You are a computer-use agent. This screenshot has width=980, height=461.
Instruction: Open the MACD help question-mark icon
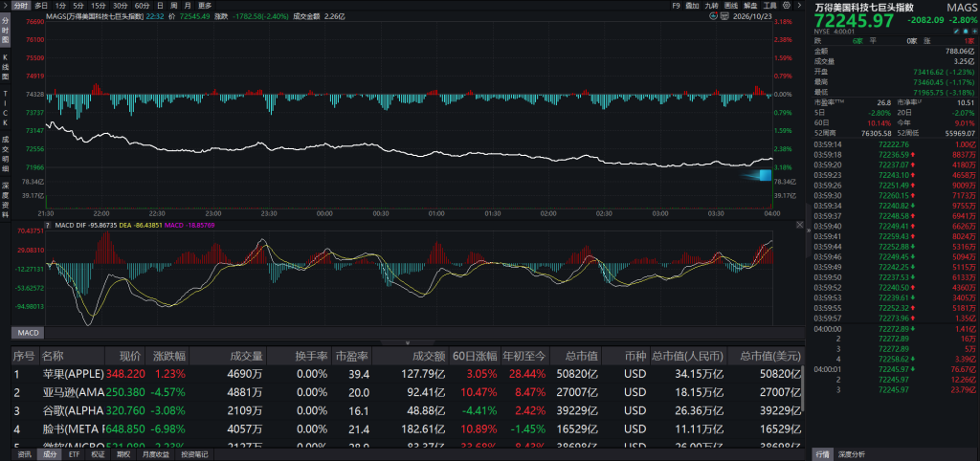tap(48, 224)
